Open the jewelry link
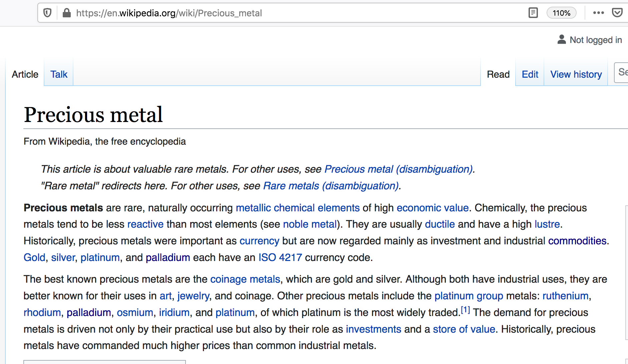The width and height of the screenshot is (628, 364). pos(194,296)
